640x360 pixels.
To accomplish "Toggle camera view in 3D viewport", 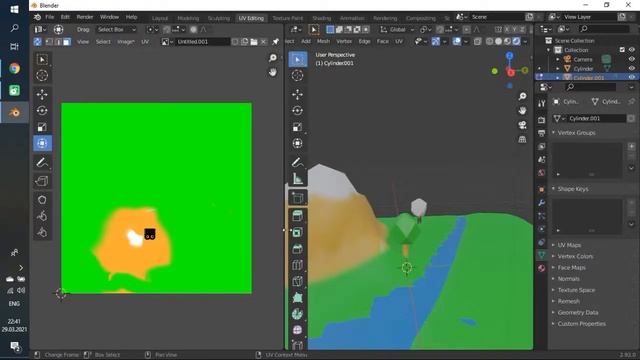I will coord(522,125).
